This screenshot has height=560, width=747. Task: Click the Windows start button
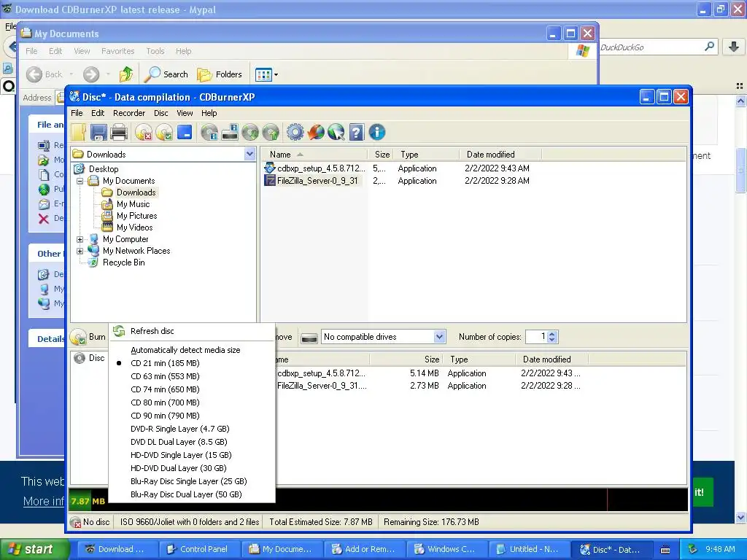[x=35, y=549]
